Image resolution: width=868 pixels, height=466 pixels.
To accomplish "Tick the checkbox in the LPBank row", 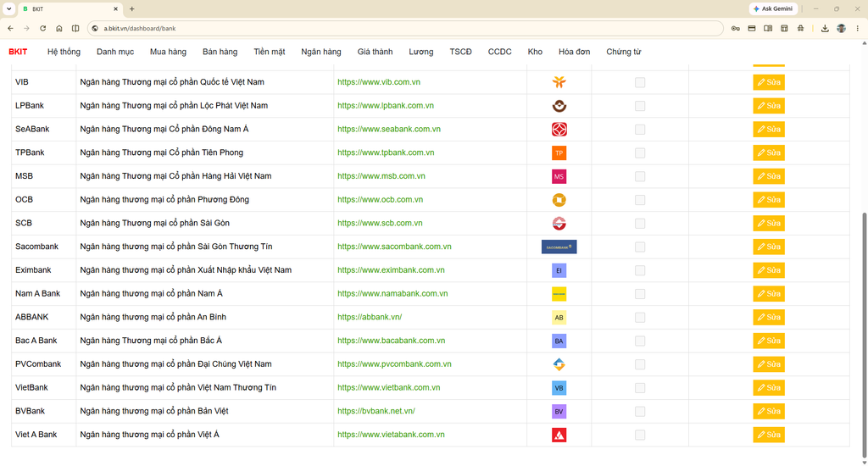I will (640, 106).
